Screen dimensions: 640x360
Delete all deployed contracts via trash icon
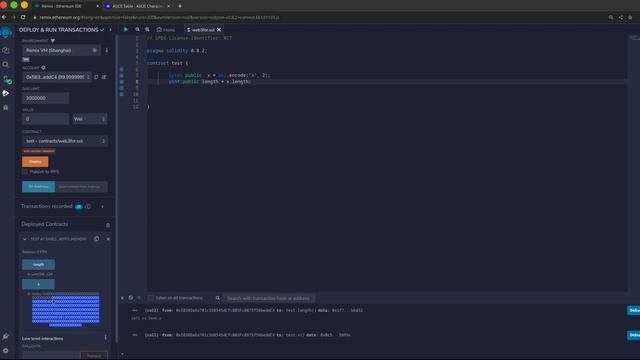click(x=108, y=225)
